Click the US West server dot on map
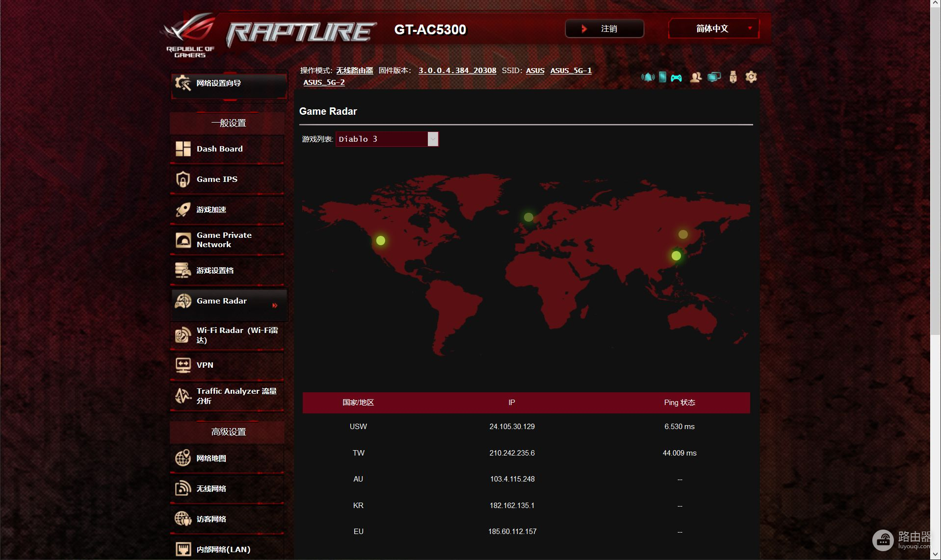Image resolution: width=941 pixels, height=560 pixels. [x=381, y=240]
